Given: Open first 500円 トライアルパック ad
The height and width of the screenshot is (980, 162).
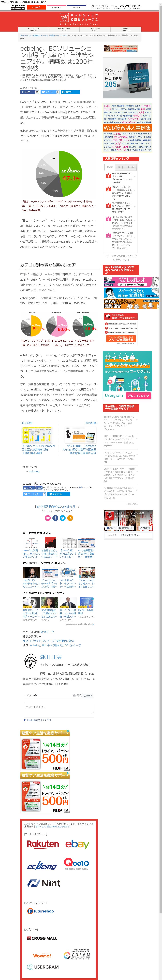Looking at the screenshot, I should (x=45, y=750).
